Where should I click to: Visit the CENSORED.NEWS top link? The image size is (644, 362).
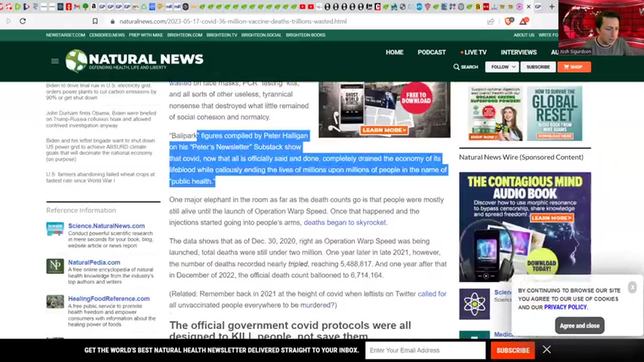point(107,35)
